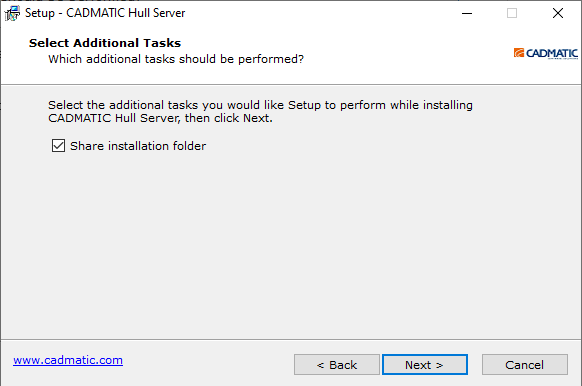Screen dimensions: 582x386
Task: Click the orange CADMATIC logo emblem
Action: pyautogui.click(x=519, y=53)
